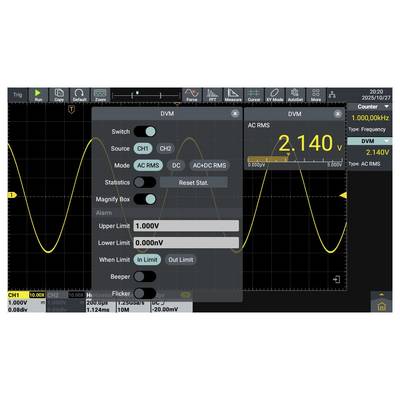Select CH2 as DVM source
Image resolution: width=400 pixels, height=400 pixels.
[x=165, y=148]
